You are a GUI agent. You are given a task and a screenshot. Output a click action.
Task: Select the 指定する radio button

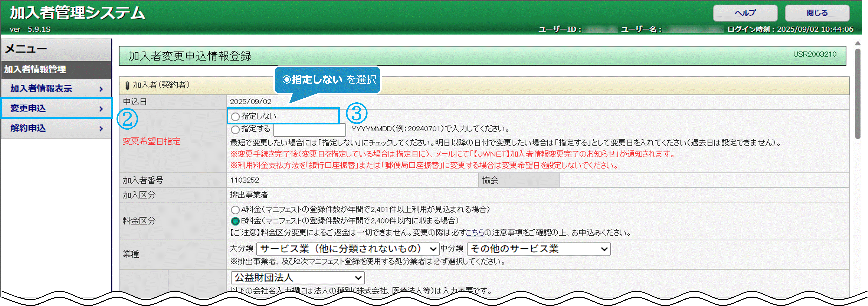click(235, 129)
